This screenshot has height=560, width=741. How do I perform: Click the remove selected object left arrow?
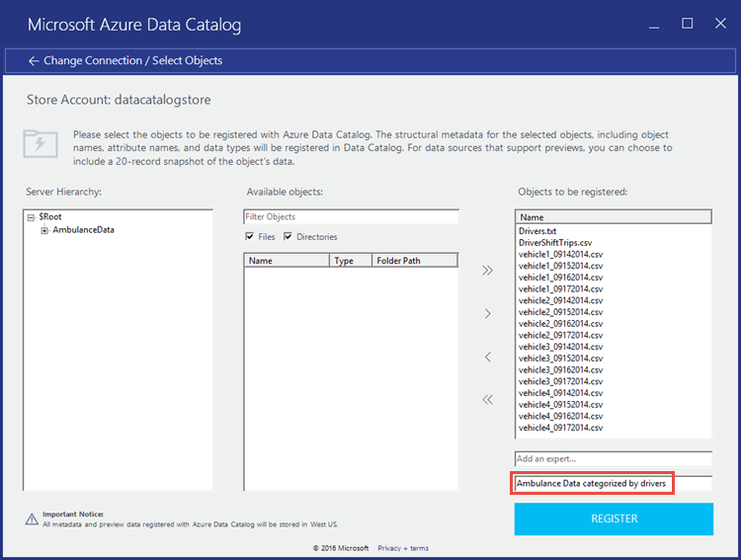tap(488, 357)
